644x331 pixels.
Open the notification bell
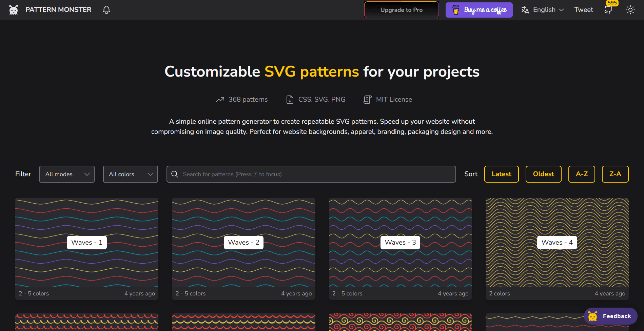[x=106, y=9]
